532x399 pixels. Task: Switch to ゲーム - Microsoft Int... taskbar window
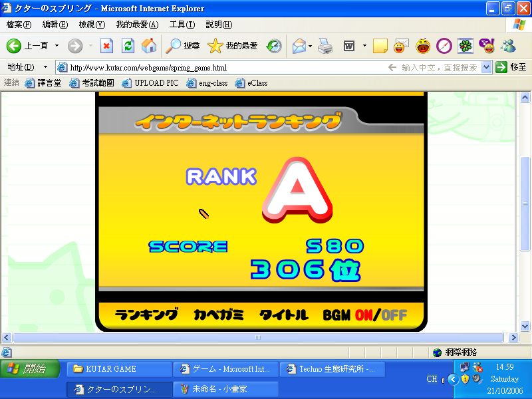pyautogui.click(x=226, y=369)
